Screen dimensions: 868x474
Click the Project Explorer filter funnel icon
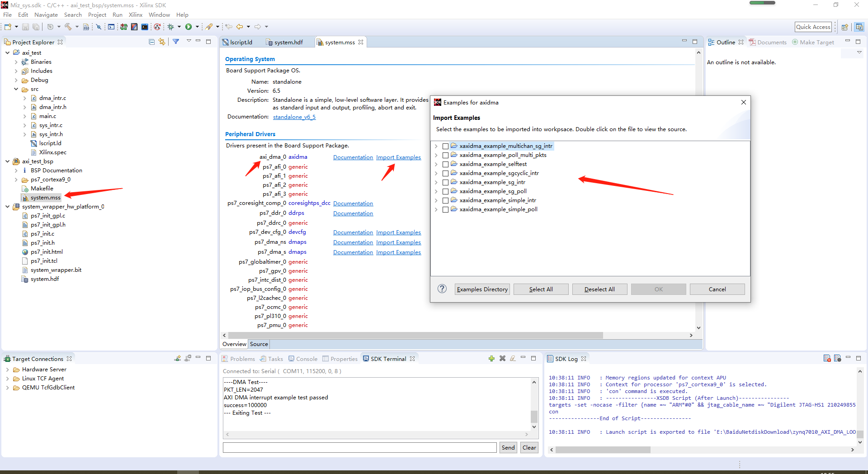tap(176, 42)
